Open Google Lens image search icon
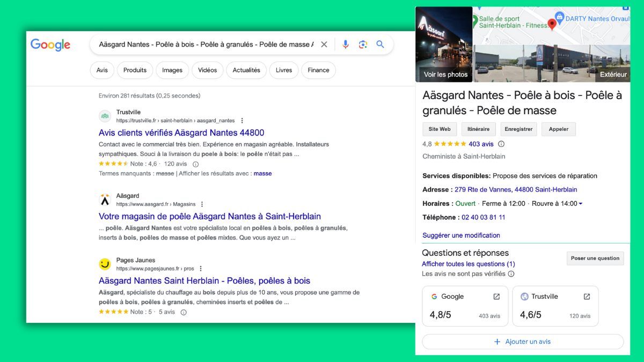This screenshot has width=644, height=362. point(363,45)
